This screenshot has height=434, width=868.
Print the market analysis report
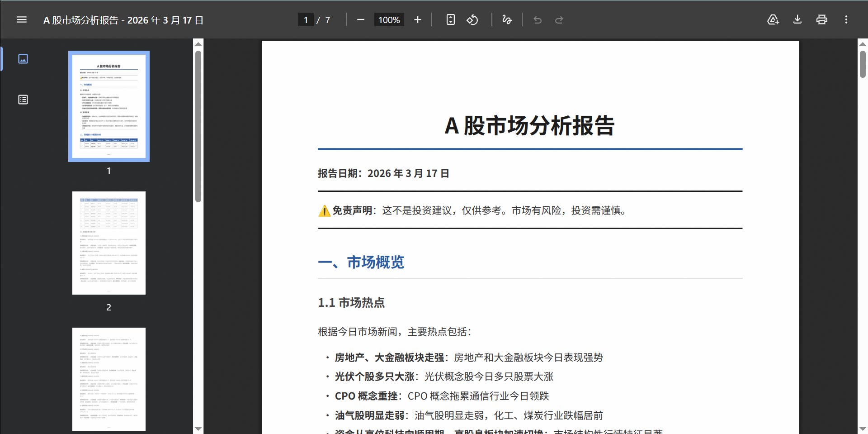point(821,20)
